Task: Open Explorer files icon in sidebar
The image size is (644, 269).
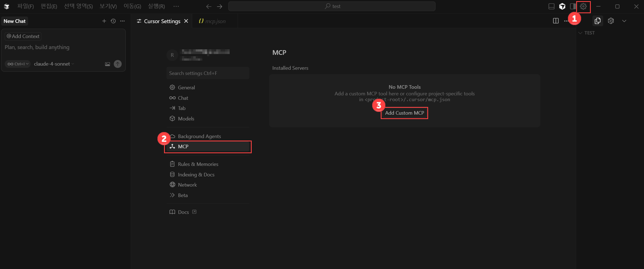Action: [597, 21]
